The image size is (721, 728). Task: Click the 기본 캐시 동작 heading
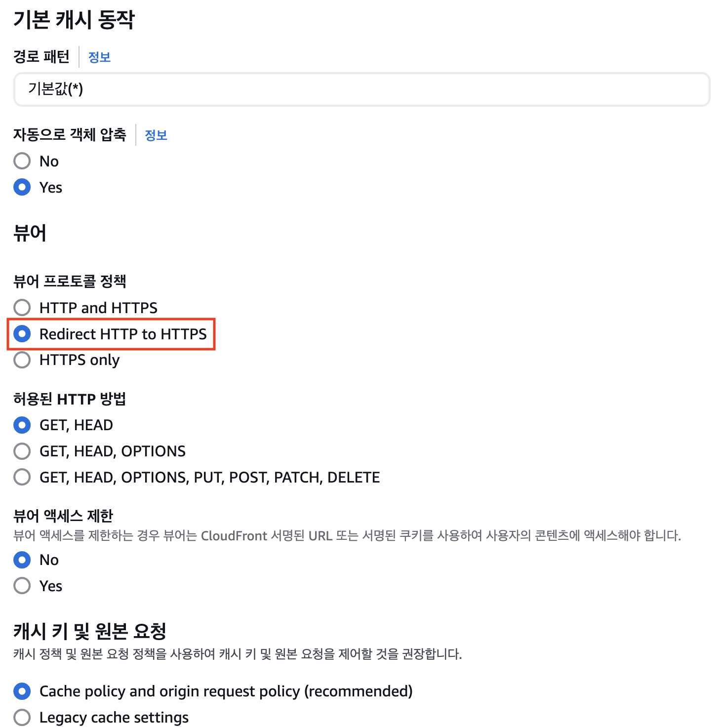point(74,20)
